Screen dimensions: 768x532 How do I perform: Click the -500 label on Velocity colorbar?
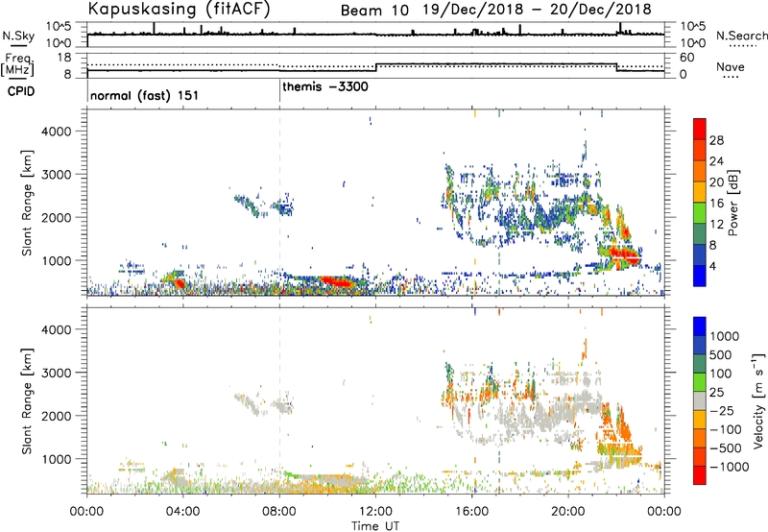725,448
